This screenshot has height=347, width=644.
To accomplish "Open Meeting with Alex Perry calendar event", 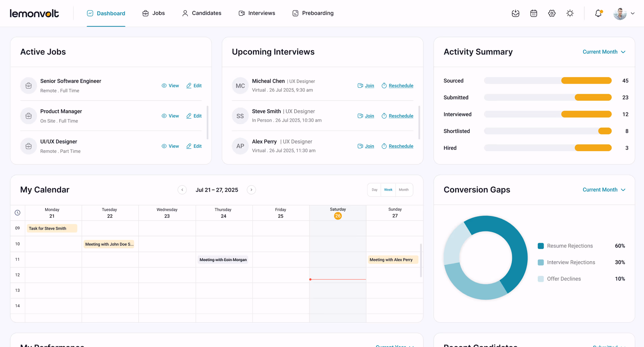I will pos(393,260).
